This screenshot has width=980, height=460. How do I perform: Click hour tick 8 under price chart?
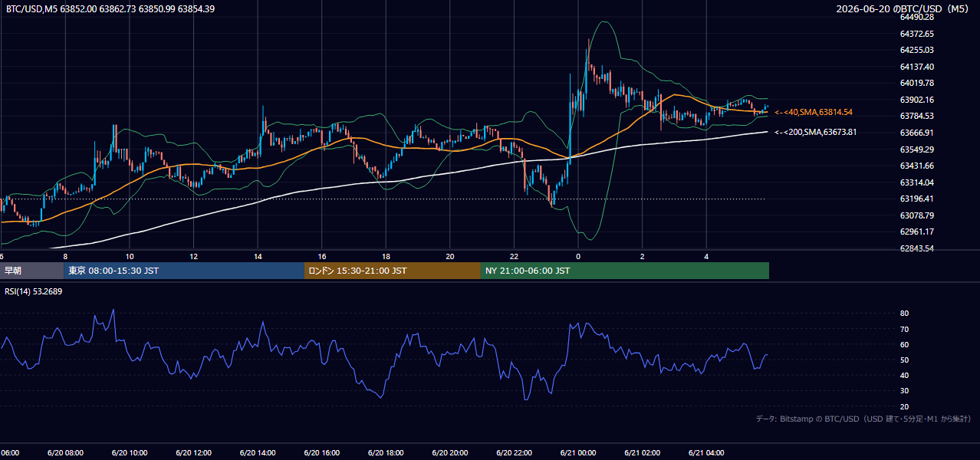click(x=65, y=257)
